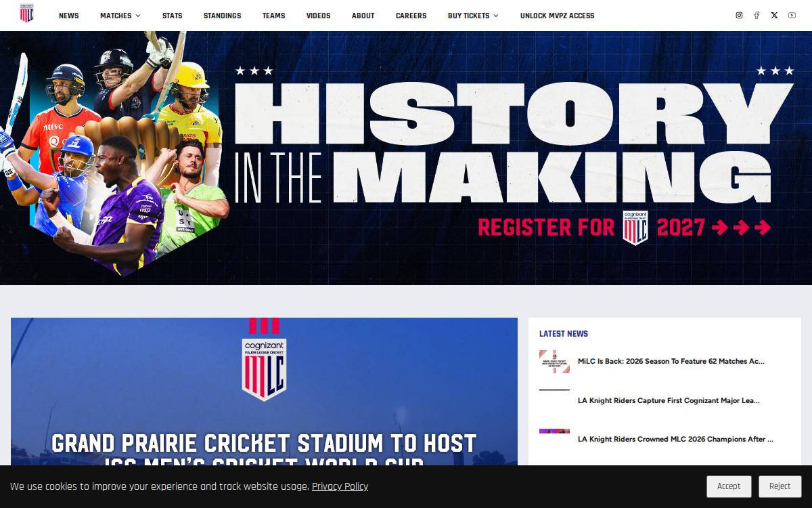
Task: Open the Teams menu item
Action: (273, 16)
